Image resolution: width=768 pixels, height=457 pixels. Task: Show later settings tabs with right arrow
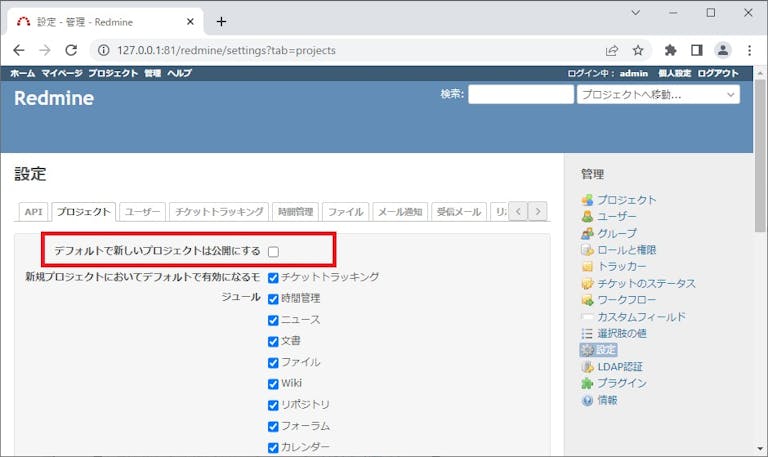[538, 212]
